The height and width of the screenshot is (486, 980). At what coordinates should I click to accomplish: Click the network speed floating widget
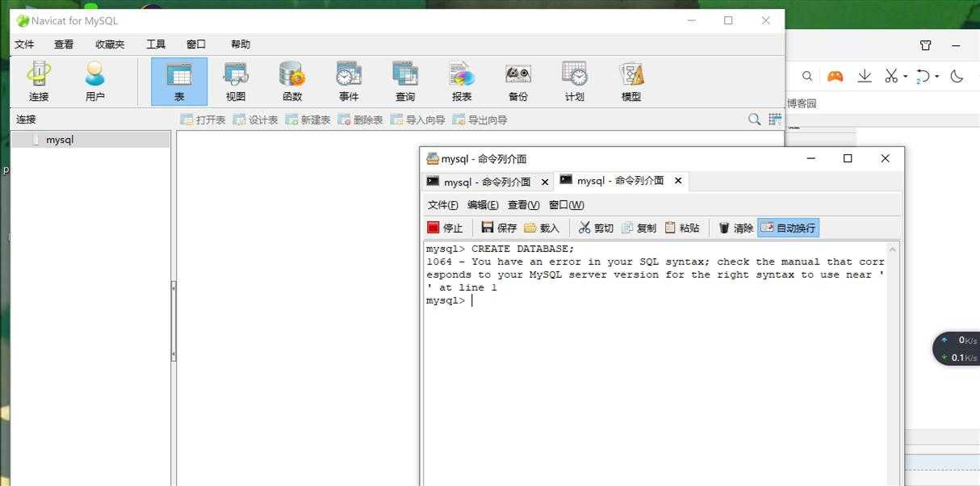coord(957,349)
